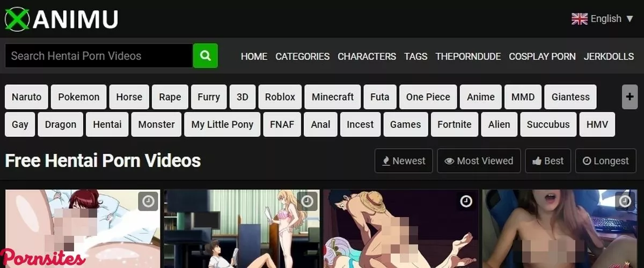Screen dimensions: 644x268
Task: Open the CATEGORIES menu item
Action: pyautogui.click(x=303, y=56)
